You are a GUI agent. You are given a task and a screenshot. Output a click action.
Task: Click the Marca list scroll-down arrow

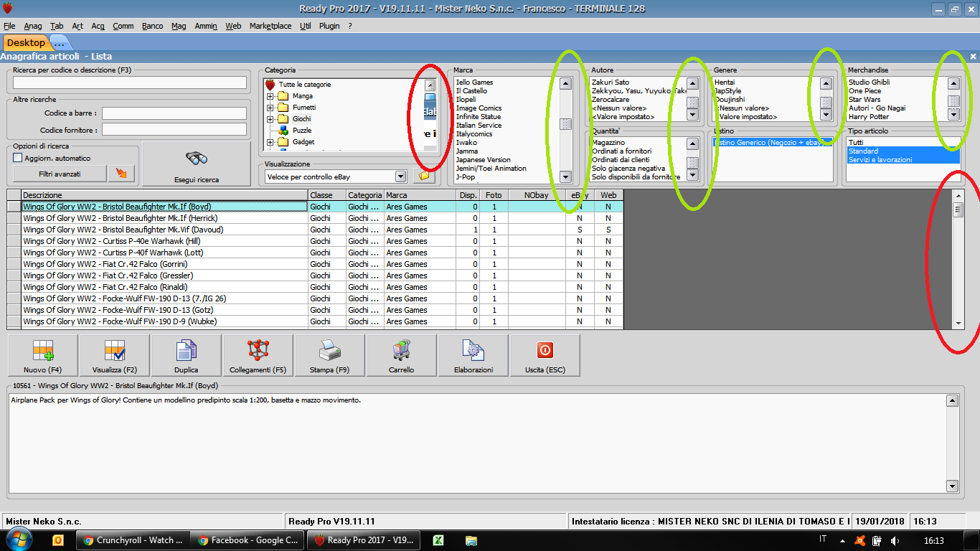pyautogui.click(x=565, y=176)
